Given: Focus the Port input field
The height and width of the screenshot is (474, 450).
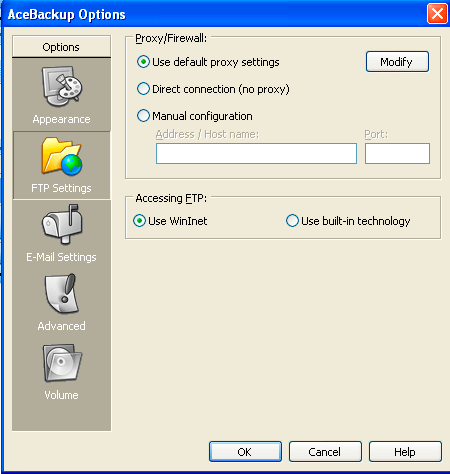Looking at the screenshot, I should click(397, 153).
